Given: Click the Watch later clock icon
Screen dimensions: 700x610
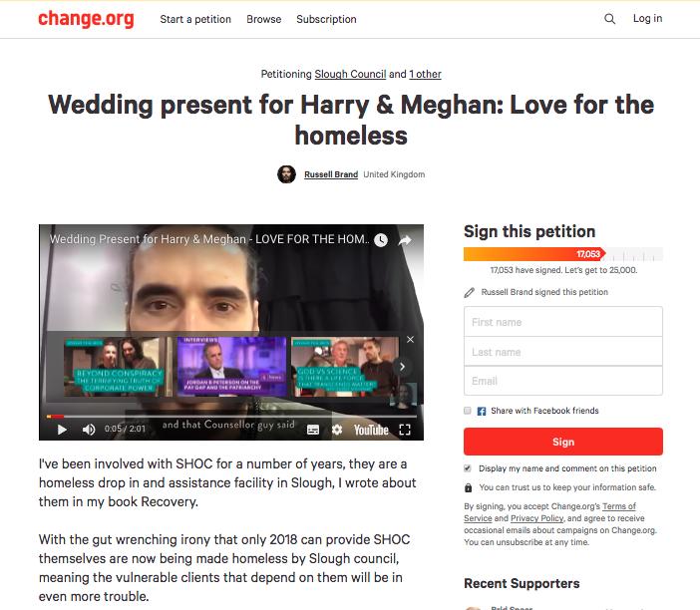Looking at the screenshot, I should 381,240.
